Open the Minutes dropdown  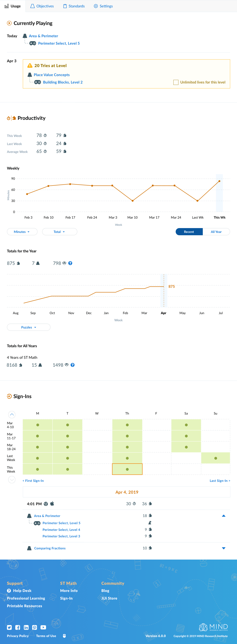coord(22,232)
